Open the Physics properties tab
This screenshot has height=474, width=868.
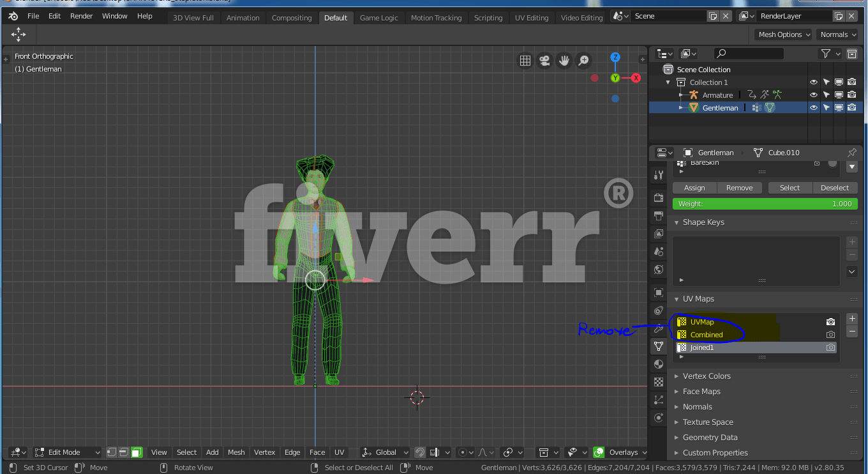tap(659, 418)
